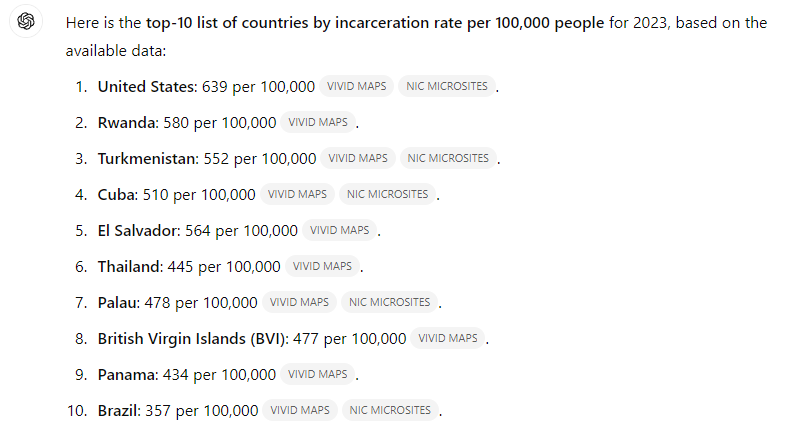Image resolution: width=787 pixels, height=431 pixels.
Task: Click the VIVID MAPS chip beside Palau
Action: pyautogui.click(x=299, y=303)
